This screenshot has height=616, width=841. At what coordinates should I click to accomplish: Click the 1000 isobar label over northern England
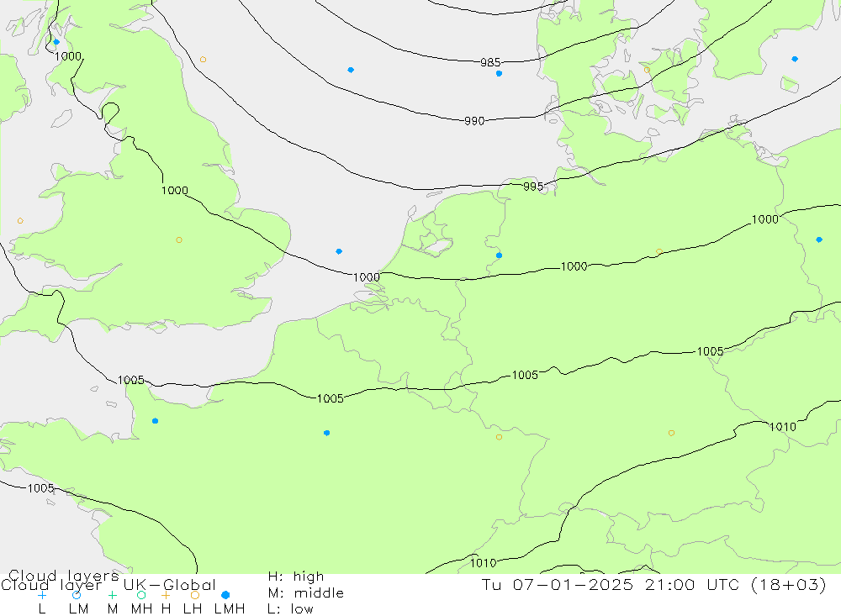175,190
